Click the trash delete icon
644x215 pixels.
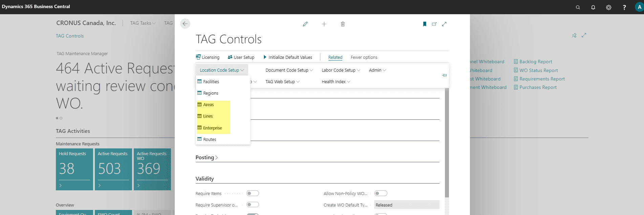pos(343,24)
